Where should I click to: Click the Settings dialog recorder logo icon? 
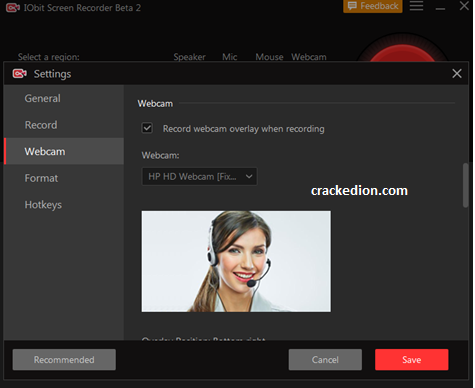[x=20, y=73]
